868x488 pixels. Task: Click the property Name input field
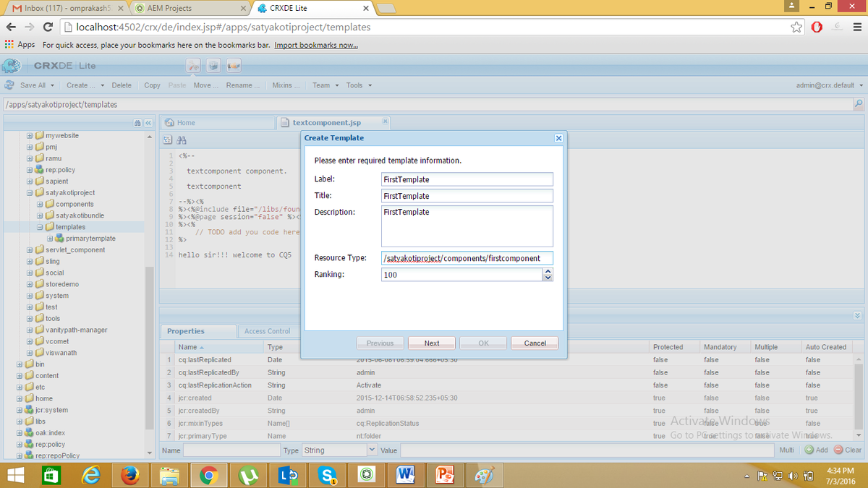coord(231,450)
